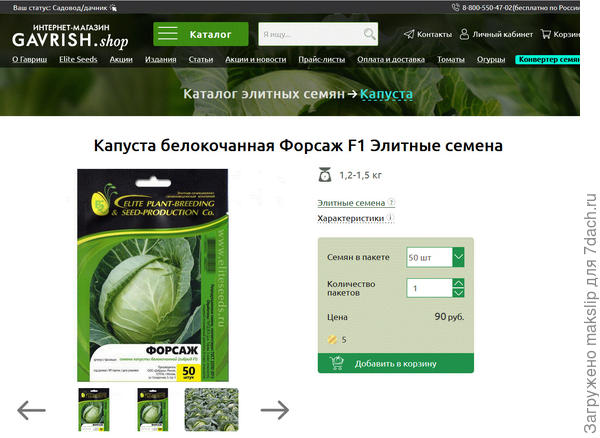Increase packet quantity with up arrow

[458, 283]
